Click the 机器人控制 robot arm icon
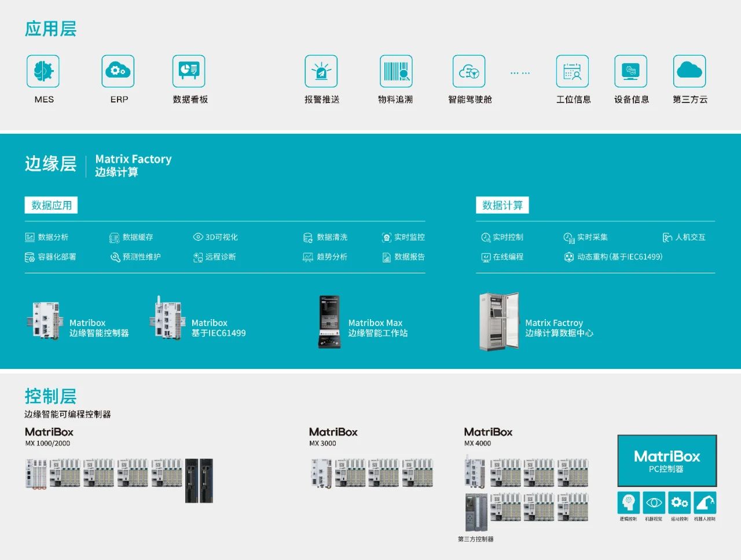Image resolution: width=741 pixels, height=560 pixels. [x=705, y=502]
